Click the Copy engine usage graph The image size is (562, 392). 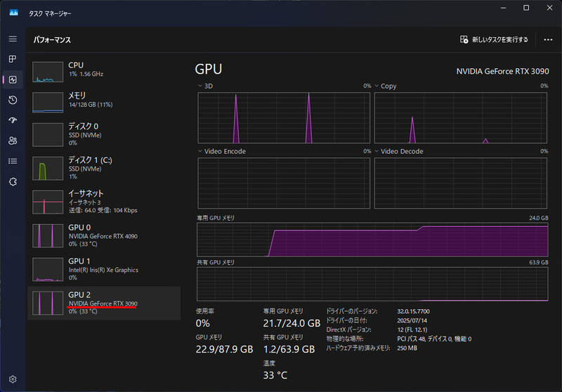click(461, 118)
